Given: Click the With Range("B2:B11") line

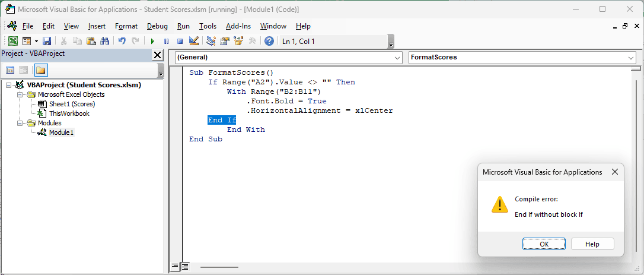Looking at the screenshot, I should (x=273, y=91).
